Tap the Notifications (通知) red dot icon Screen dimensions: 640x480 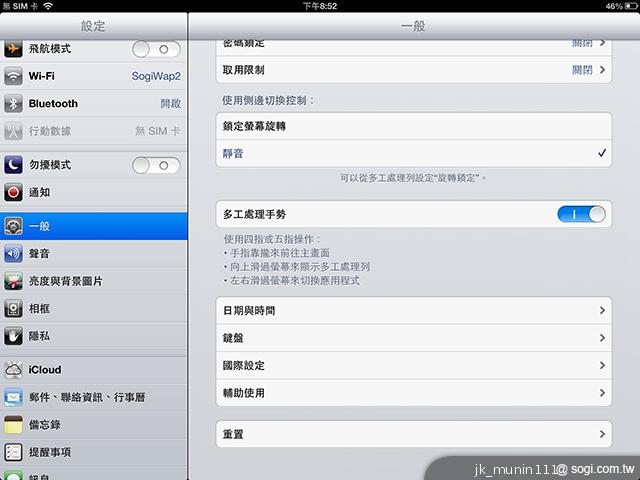click(13, 192)
